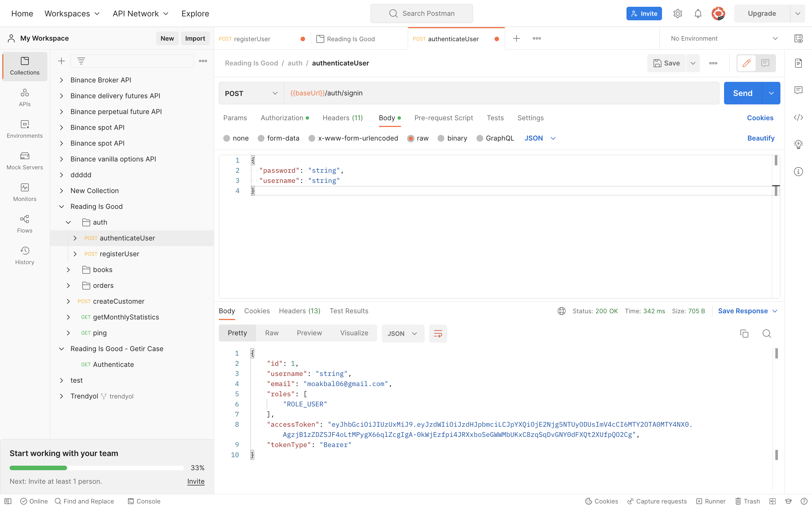The image size is (812, 508).
Task: Open the Mock Servers panel
Action: click(x=25, y=161)
